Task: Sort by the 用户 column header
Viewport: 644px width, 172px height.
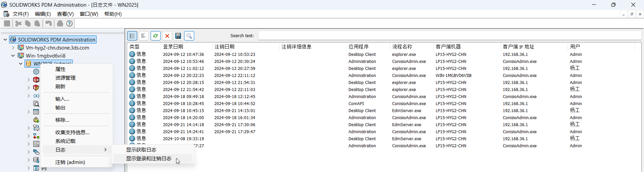Action: [x=601, y=47]
